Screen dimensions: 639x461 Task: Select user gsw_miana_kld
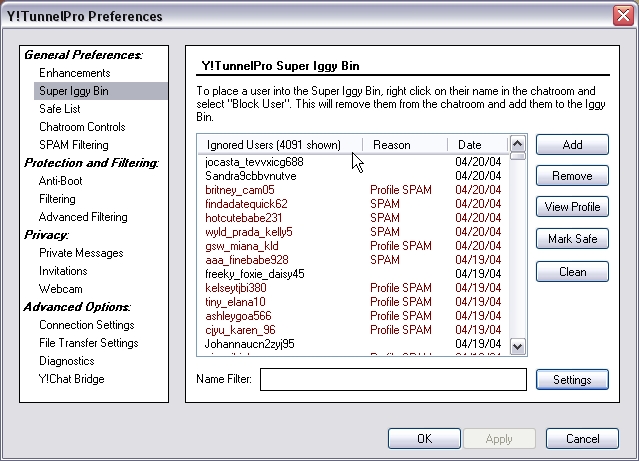(x=242, y=246)
